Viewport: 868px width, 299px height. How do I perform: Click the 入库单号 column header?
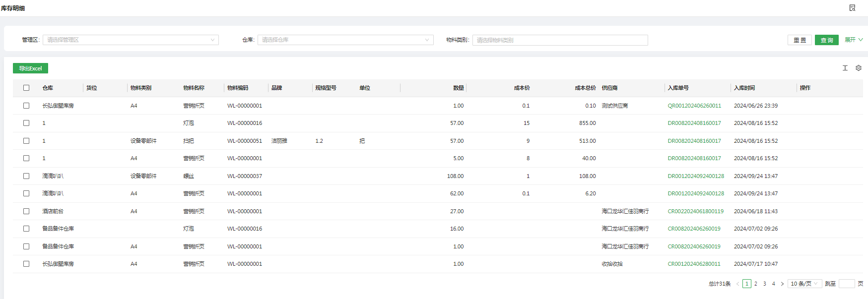[x=678, y=88]
